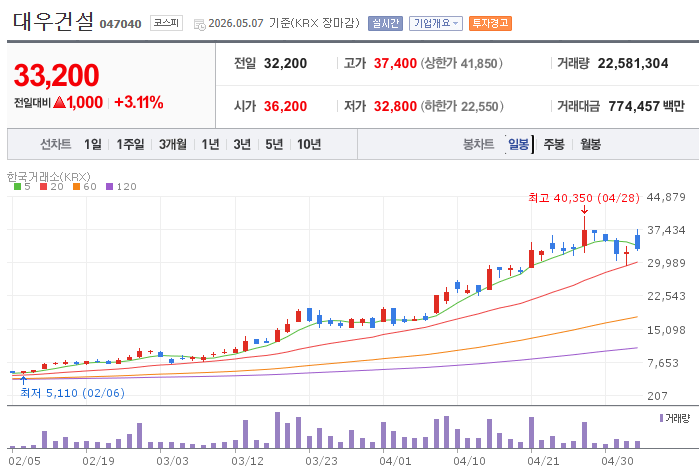Click the +3.11% change percentage
The width and height of the screenshot is (699, 475).
coord(139,102)
